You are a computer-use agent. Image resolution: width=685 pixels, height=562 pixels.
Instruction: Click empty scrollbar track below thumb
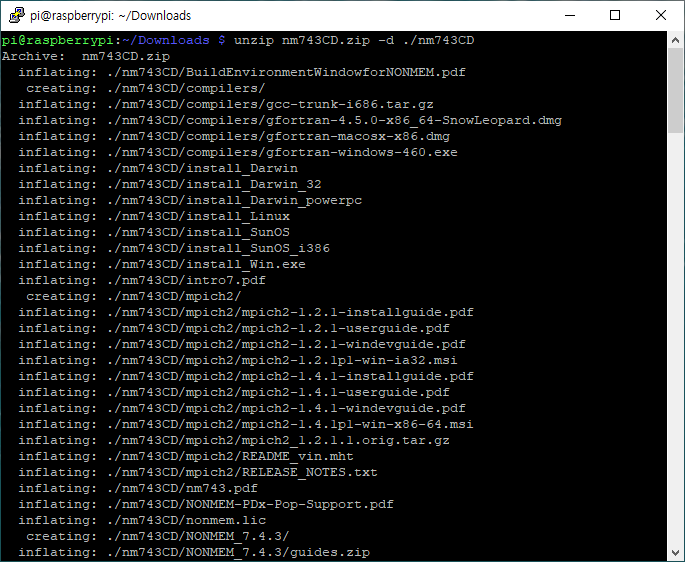[675, 338]
